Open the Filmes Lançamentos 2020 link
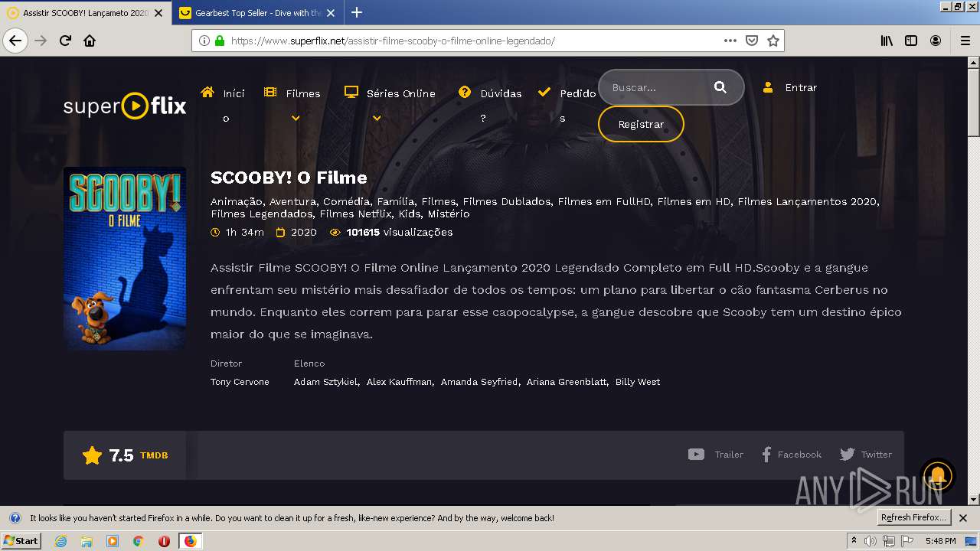 click(x=807, y=201)
